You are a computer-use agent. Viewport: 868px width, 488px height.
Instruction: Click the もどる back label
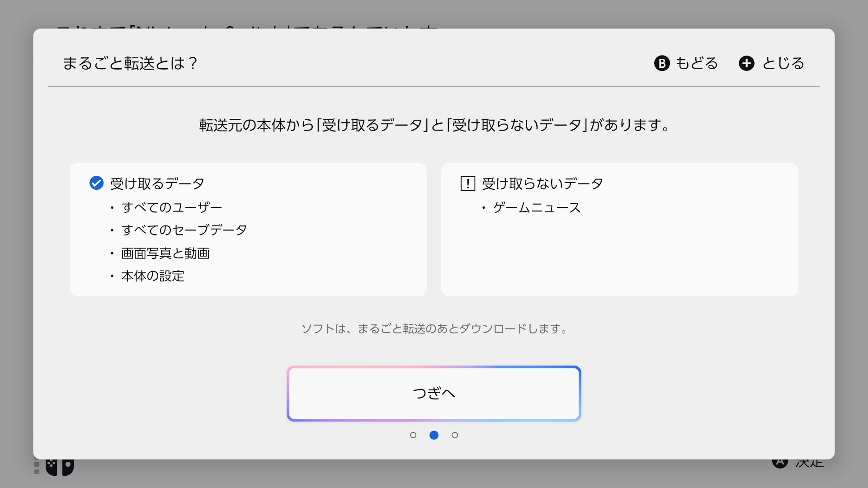click(x=697, y=63)
